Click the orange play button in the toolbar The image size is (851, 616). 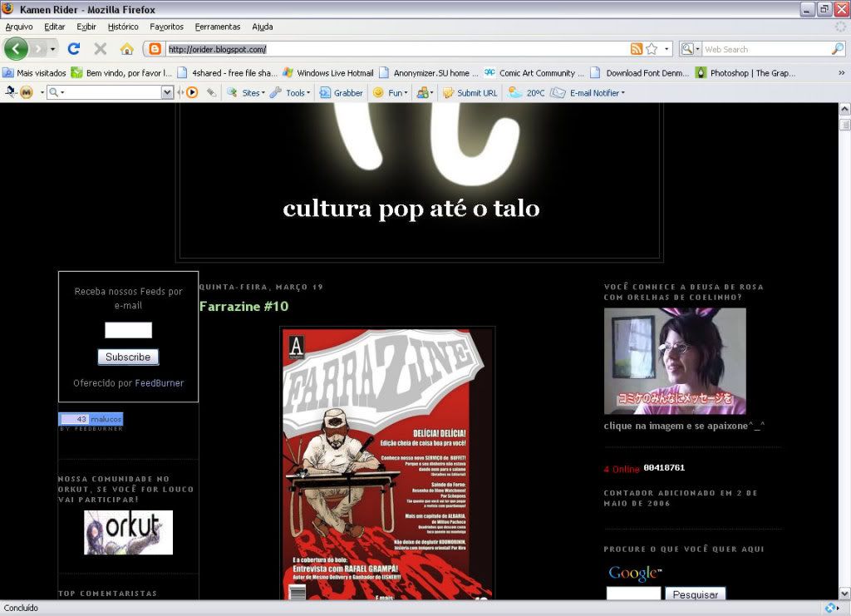click(192, 93)
